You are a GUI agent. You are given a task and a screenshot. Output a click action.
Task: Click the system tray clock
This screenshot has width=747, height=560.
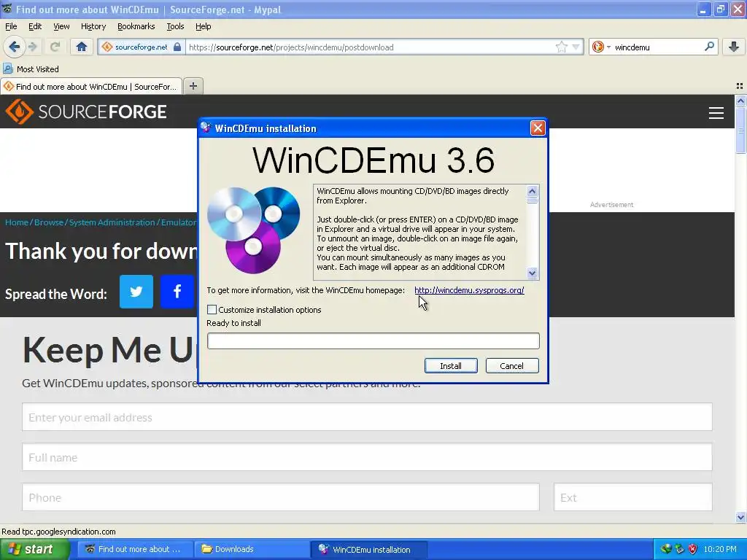click(720, 549)
